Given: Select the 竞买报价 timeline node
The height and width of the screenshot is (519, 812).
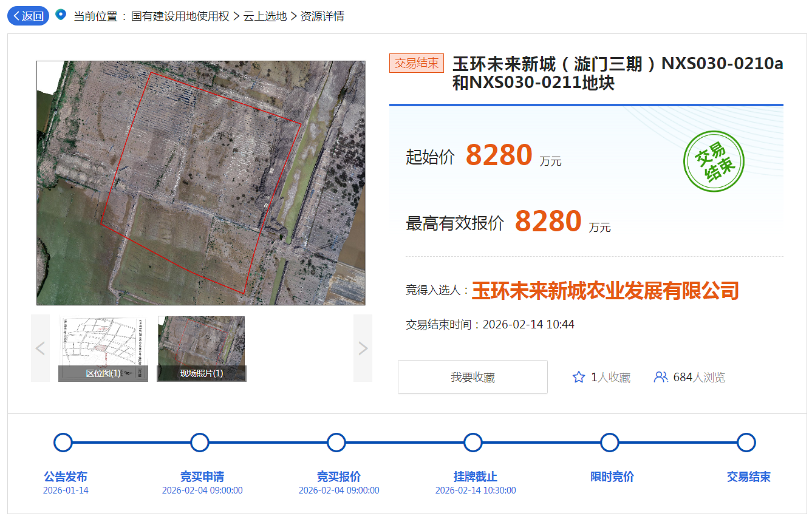Looking at the screenshot, I should point(336,443).
